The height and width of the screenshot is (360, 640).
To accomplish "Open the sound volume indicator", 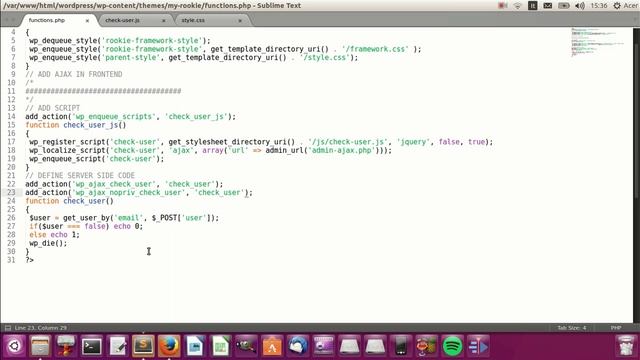I will [580, 6].
